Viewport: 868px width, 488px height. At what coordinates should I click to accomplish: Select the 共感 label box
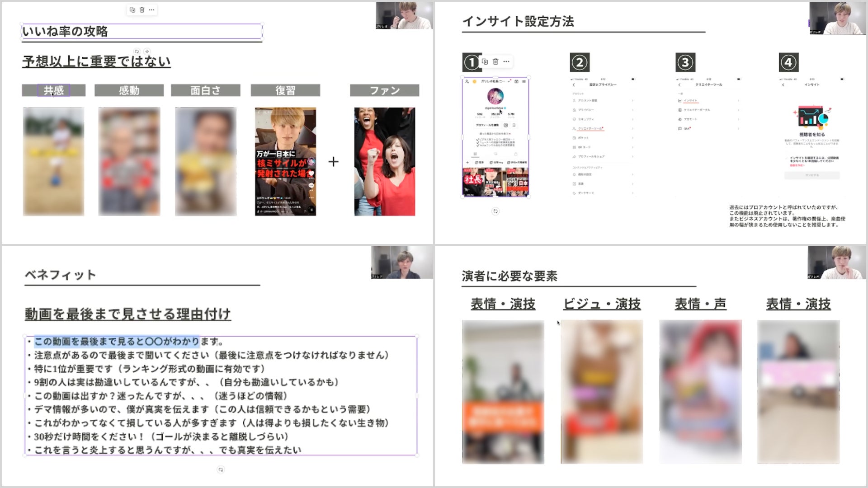click(x=53, y=90)
